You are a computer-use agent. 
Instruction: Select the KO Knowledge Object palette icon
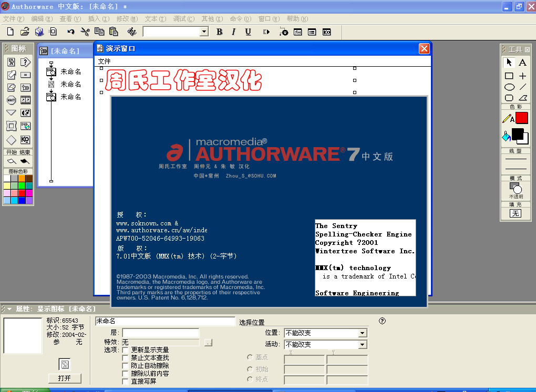pyautogui.click(x=25, y=139)
